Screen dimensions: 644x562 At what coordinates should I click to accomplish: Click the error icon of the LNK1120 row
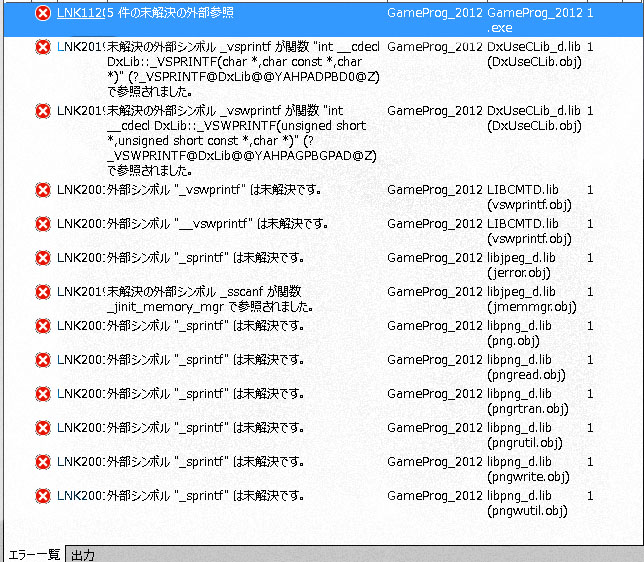coord(42,14)
